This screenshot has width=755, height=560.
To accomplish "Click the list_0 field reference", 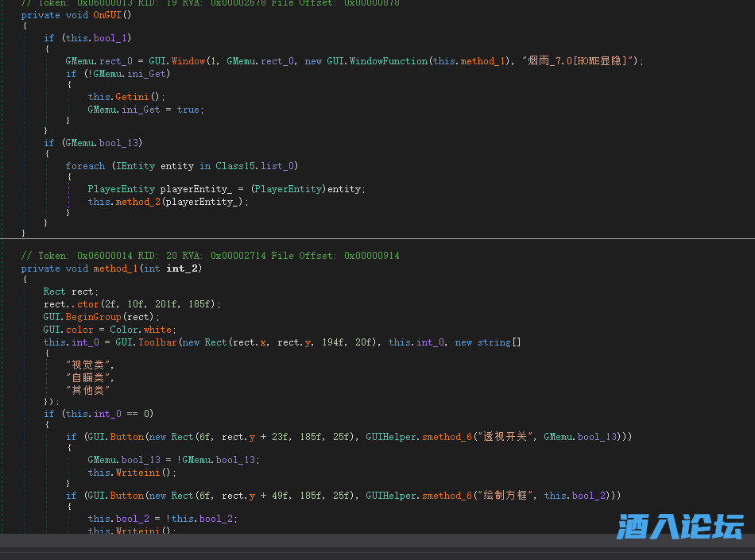I will [x=281, y=166].
